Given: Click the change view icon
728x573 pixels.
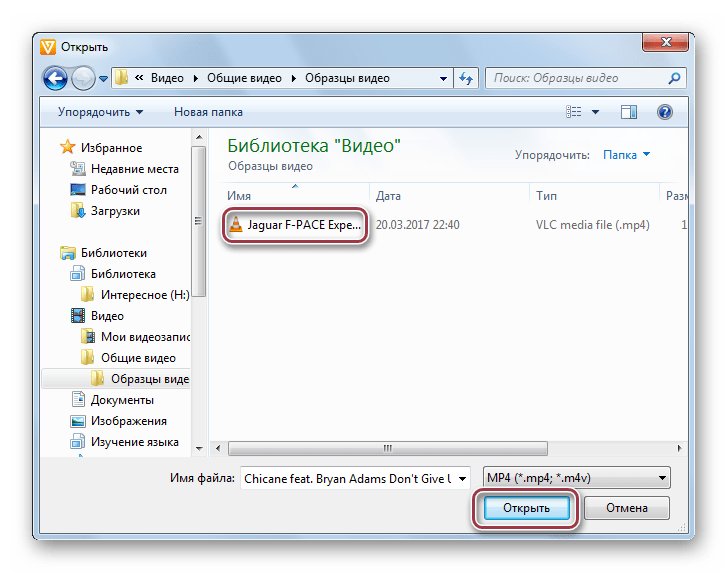Looking at the screenshot, I should click(573, 112).
